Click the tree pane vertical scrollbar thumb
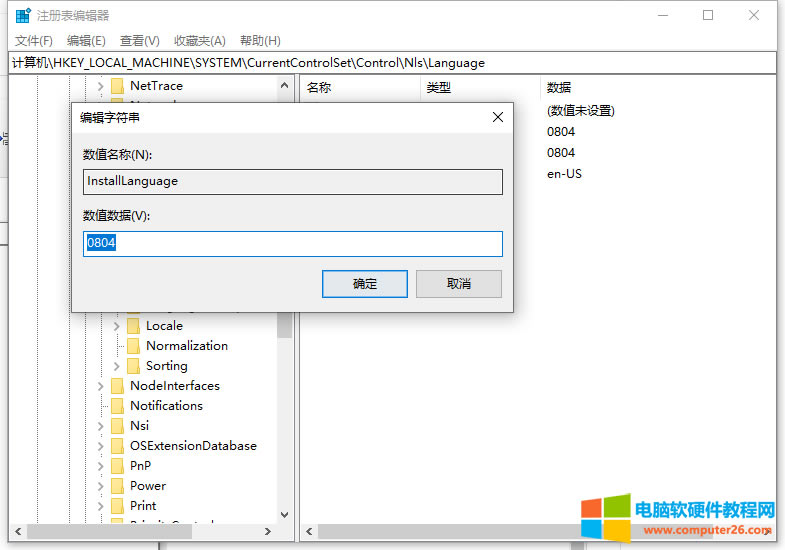The width and height of the screenshot is (785, 550). pyautogui.click(x=284, y=325)
